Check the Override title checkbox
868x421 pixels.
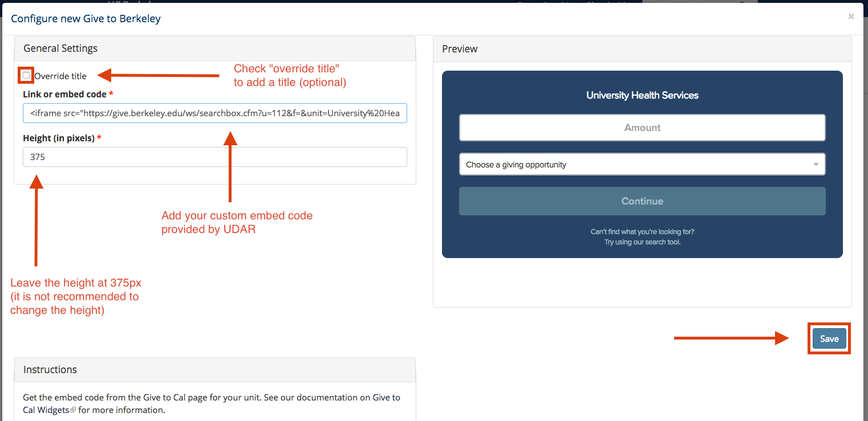(x=26, y=75)
